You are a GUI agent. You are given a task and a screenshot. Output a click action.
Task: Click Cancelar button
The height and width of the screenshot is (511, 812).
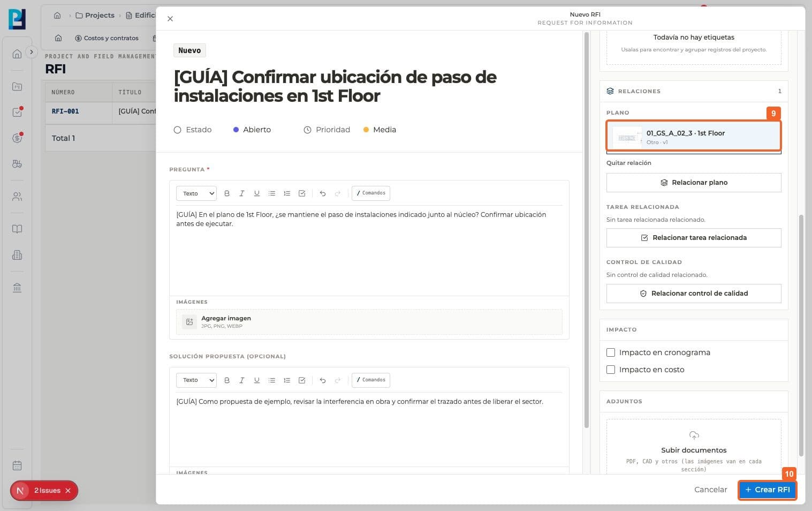tap(711, 490)
